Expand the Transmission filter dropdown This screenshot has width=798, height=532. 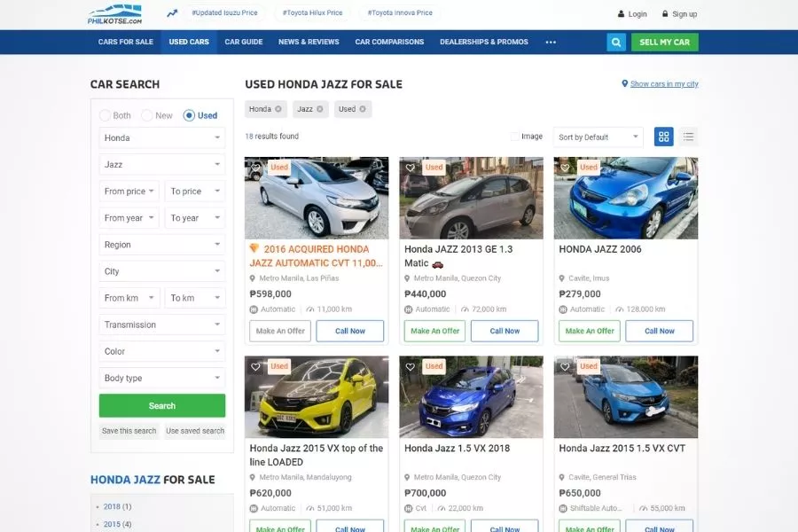pyautogui.click(x=161, y=324)
